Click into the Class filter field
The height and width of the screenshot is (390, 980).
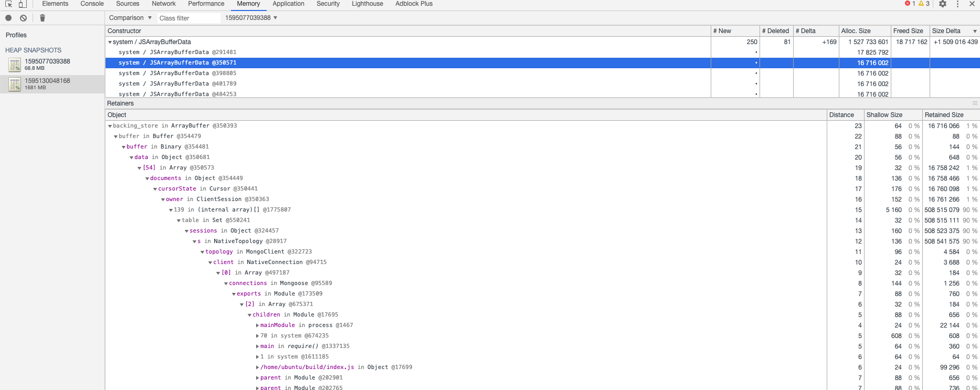pyautogui.click(x=188, y=18)
